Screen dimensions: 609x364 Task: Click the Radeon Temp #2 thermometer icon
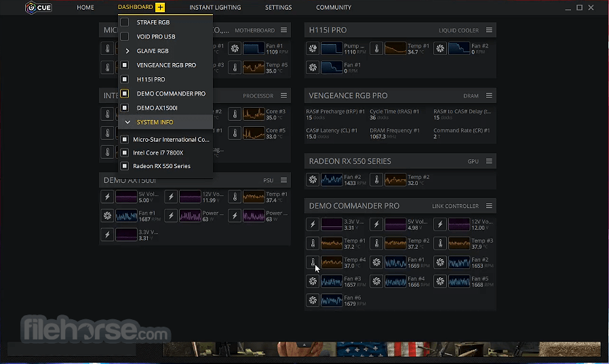click(x=376, y=180)
